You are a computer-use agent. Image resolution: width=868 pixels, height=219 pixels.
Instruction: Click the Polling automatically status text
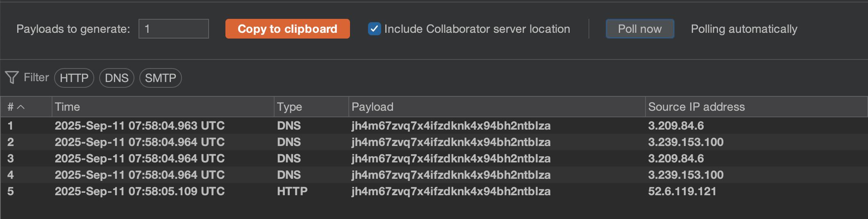(x=744, y=29)
